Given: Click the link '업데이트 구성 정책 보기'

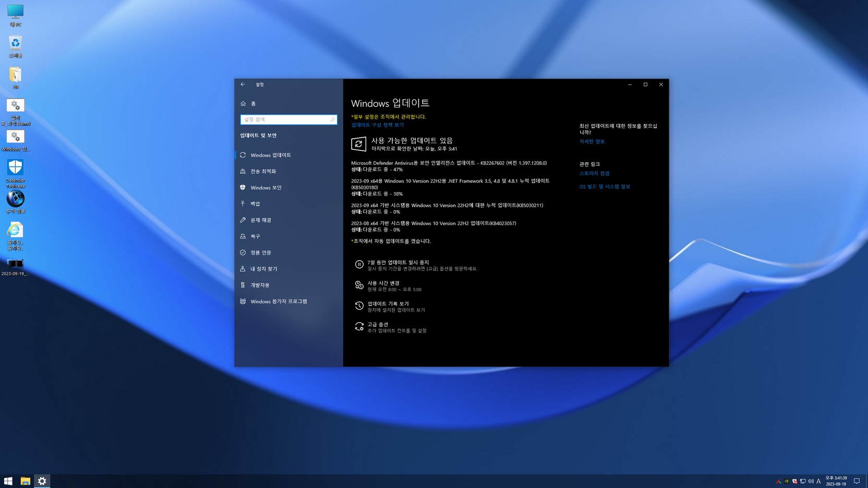Looking at the screenshot, I should [377, 125].
